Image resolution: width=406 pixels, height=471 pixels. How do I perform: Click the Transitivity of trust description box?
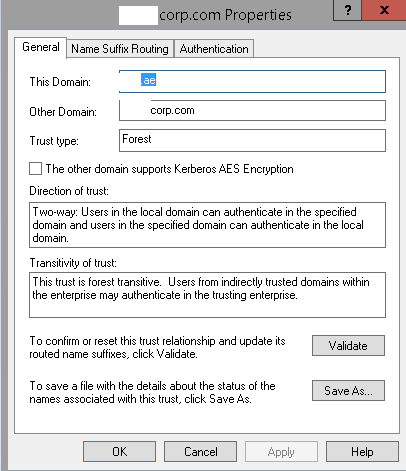[207, 295]
